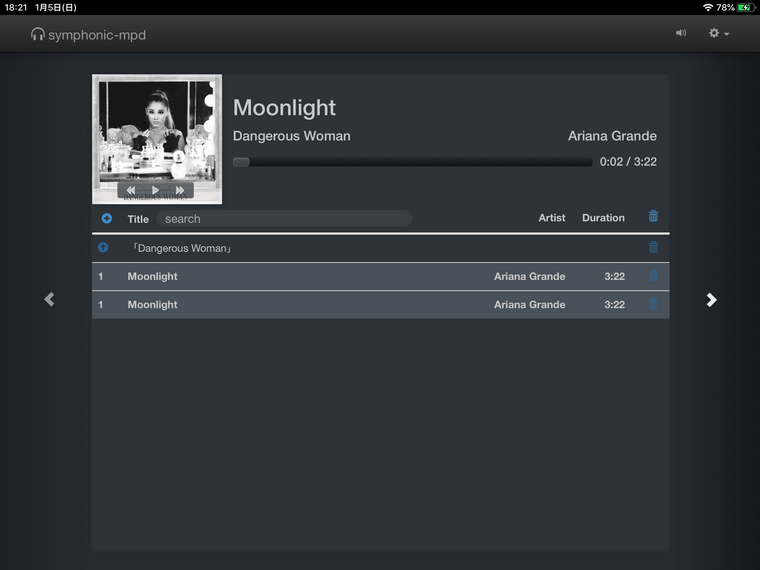Click the 18:21 clock in status bar
This screenshot has width=760, height=570.
(16, 7)
